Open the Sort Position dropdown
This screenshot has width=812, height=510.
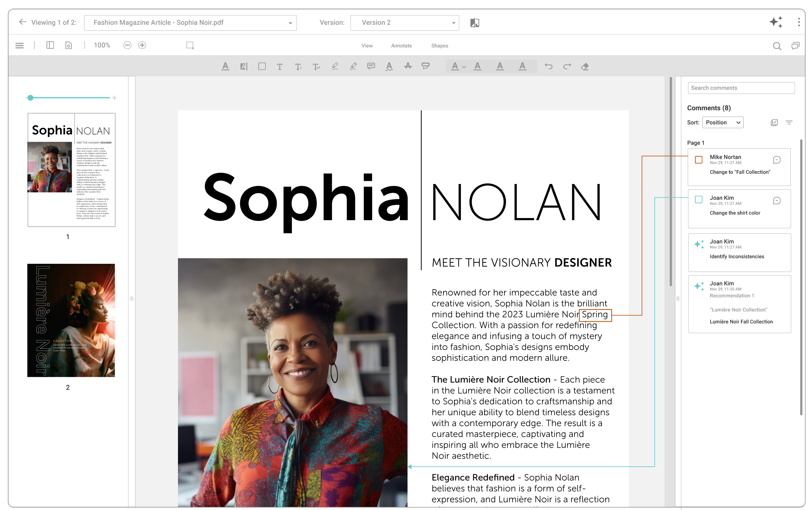point(723,122)
